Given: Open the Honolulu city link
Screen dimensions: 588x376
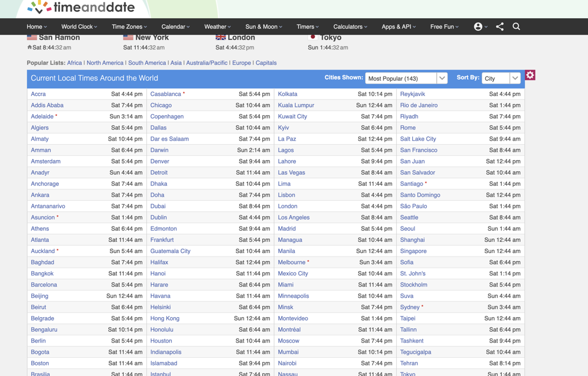Looking at the screenshot, I should point(162,330).
